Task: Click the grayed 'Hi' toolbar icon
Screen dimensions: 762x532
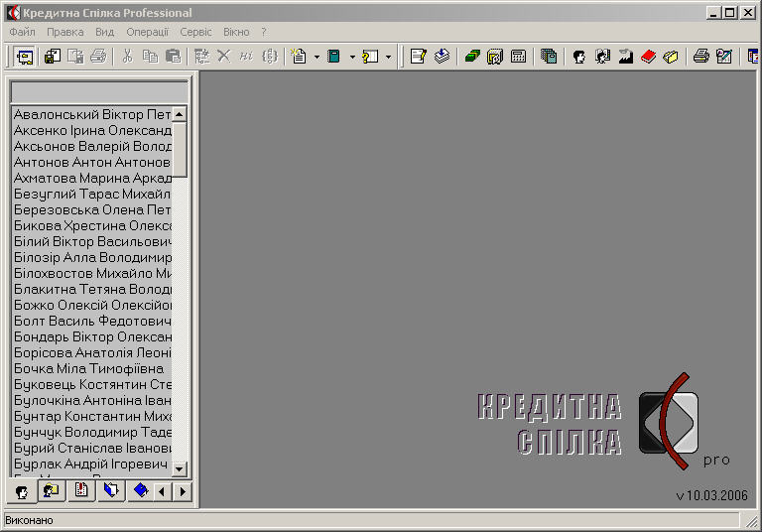Action: pyautogui.click(x=246, y=57)
